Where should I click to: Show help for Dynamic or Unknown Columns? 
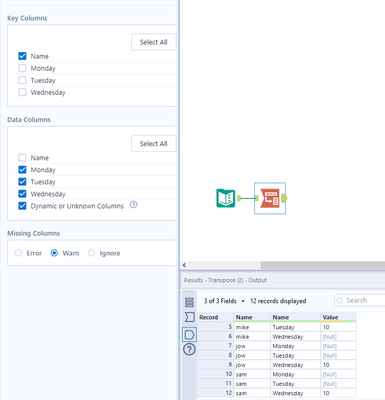click(x=133, y=205)
